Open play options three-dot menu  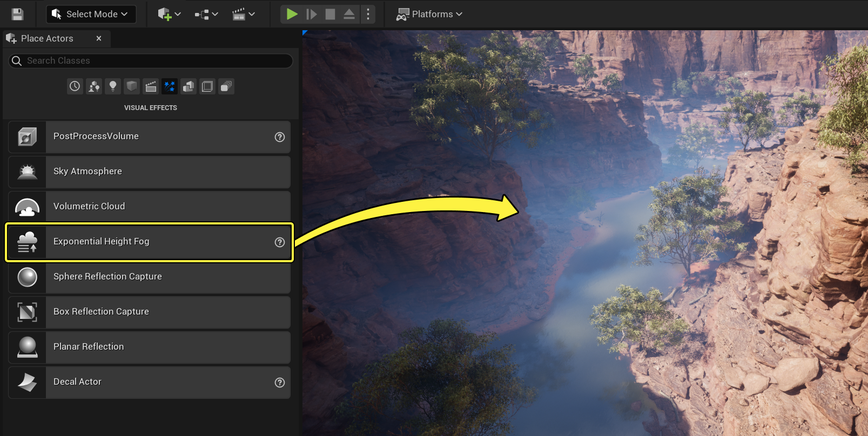click(x=368, y=14)
